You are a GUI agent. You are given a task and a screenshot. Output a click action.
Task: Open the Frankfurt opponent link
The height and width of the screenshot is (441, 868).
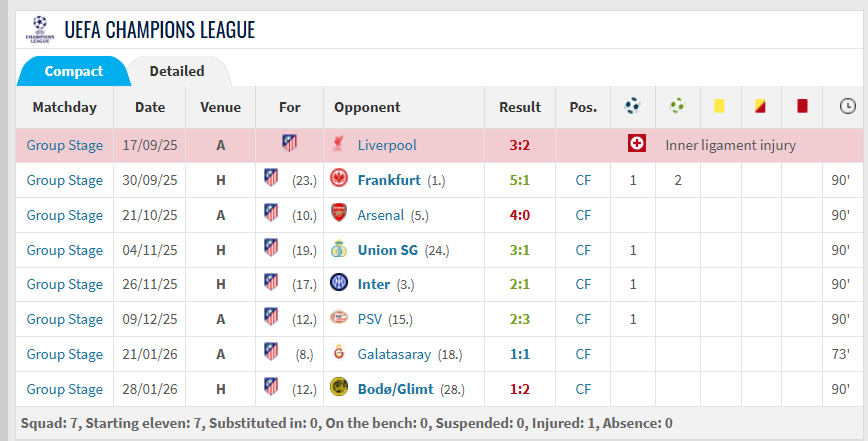click(389, 180)
